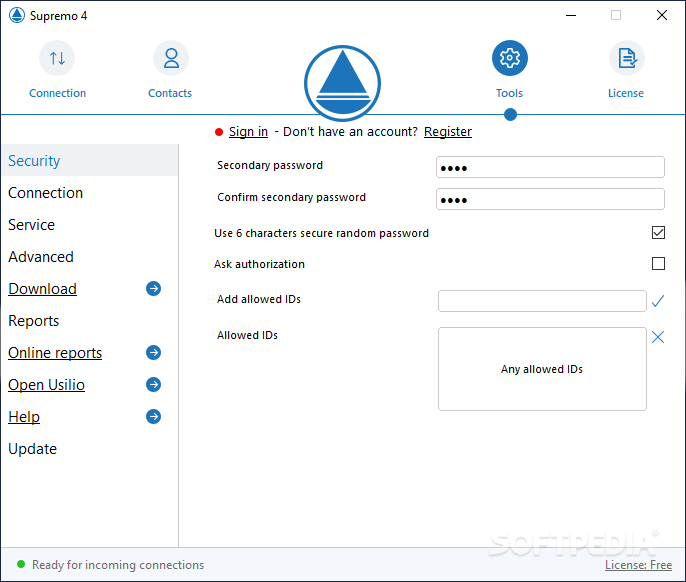
Task: Click the 'Secondary password' label
Action: pos(270,165)
